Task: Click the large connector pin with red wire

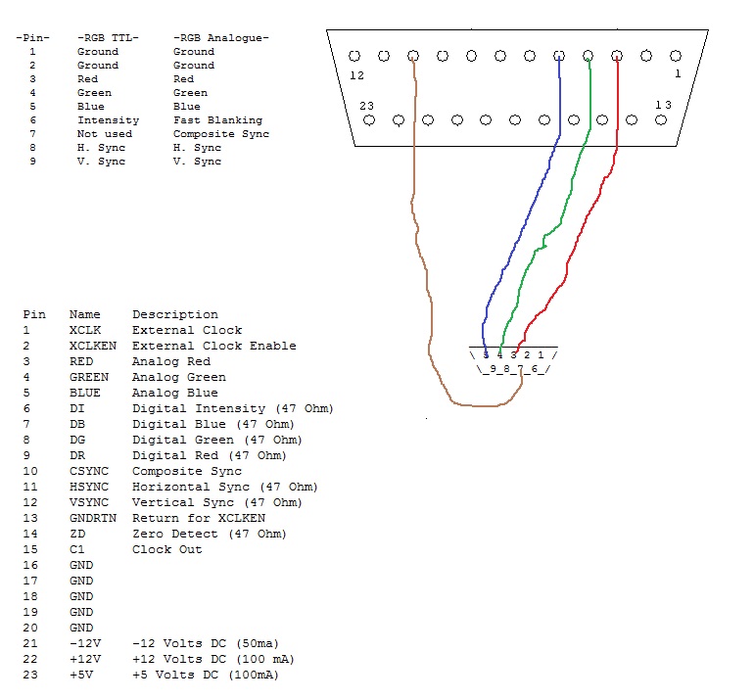Action: (x=617, y=56)
